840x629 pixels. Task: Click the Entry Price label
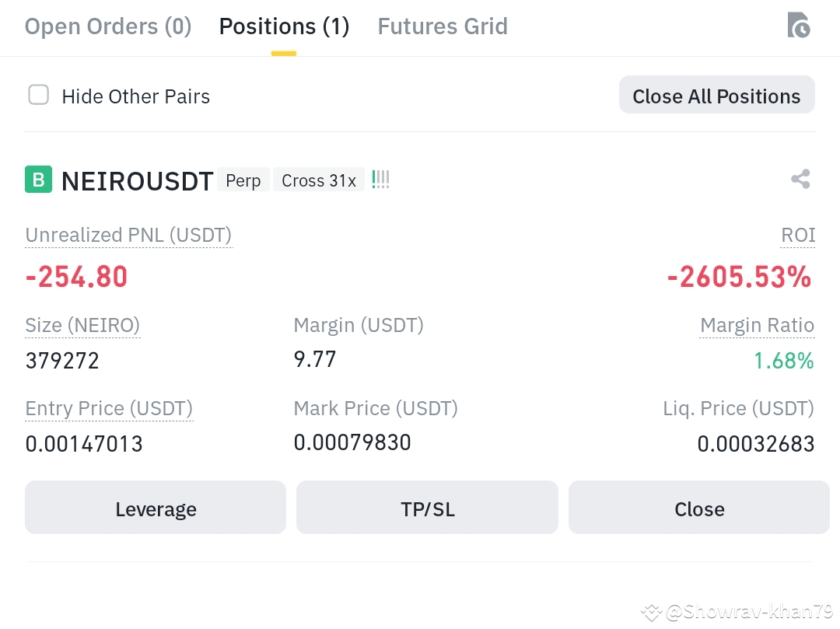tap(109, 408)
